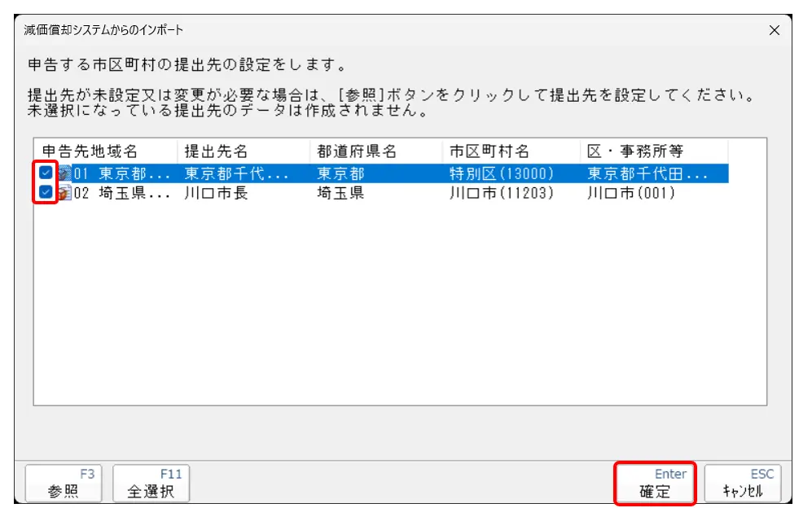Select the 埼玉県 prefecture cell

(340, 194)
